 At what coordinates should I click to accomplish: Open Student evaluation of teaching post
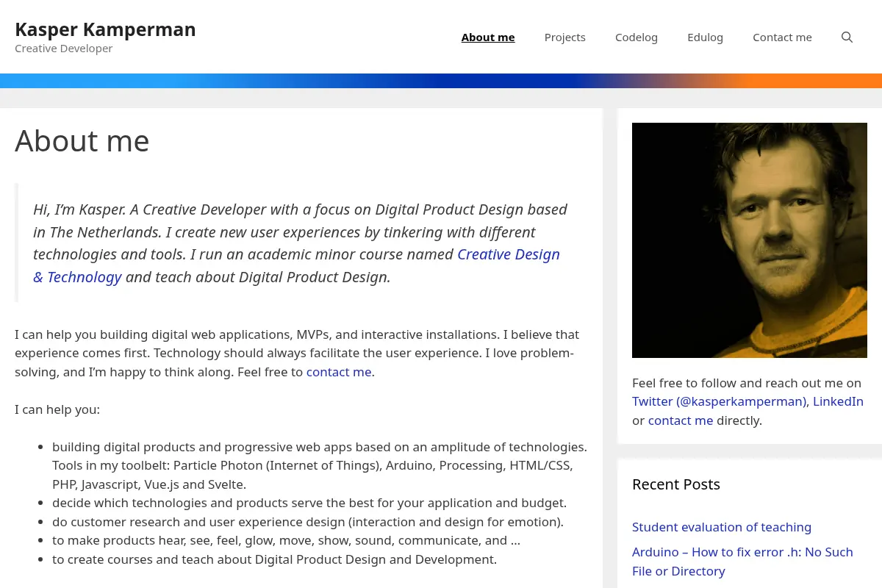722,527
